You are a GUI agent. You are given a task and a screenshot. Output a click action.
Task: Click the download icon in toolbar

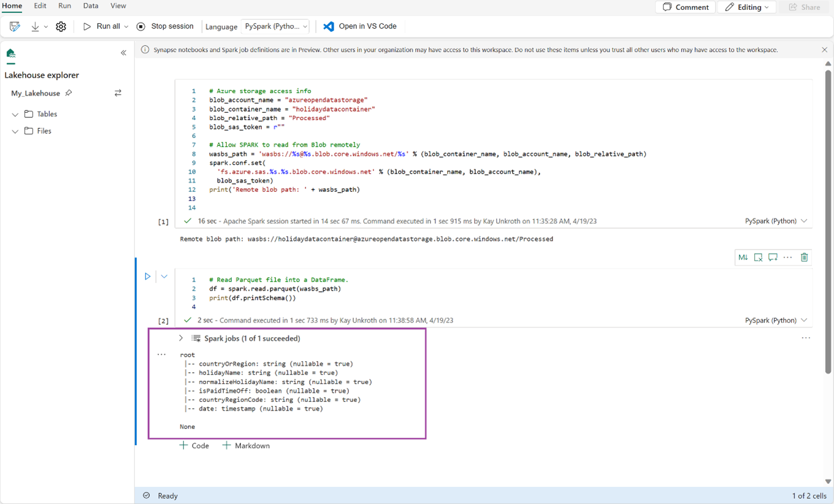(x=36, y=26)
